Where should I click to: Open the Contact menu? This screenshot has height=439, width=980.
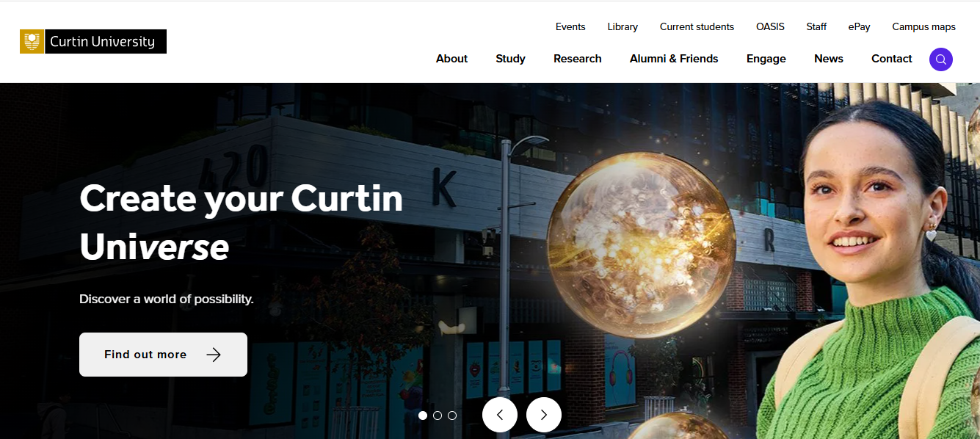(892, 59)
